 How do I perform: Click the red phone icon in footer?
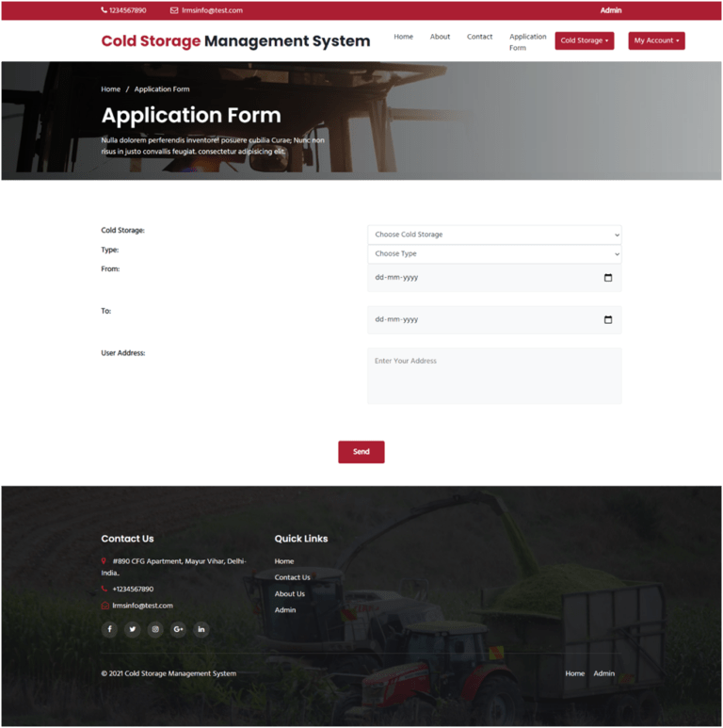(104, 589)
